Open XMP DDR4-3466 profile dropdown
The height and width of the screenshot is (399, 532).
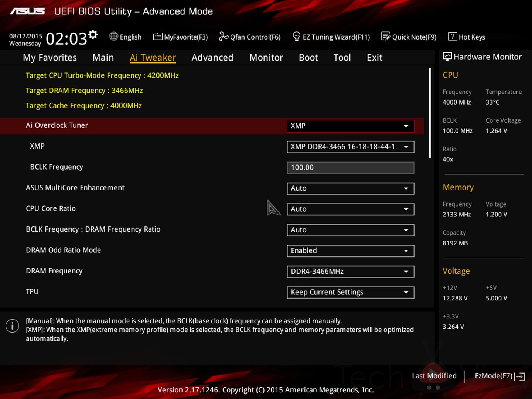[x=350, y=147]
